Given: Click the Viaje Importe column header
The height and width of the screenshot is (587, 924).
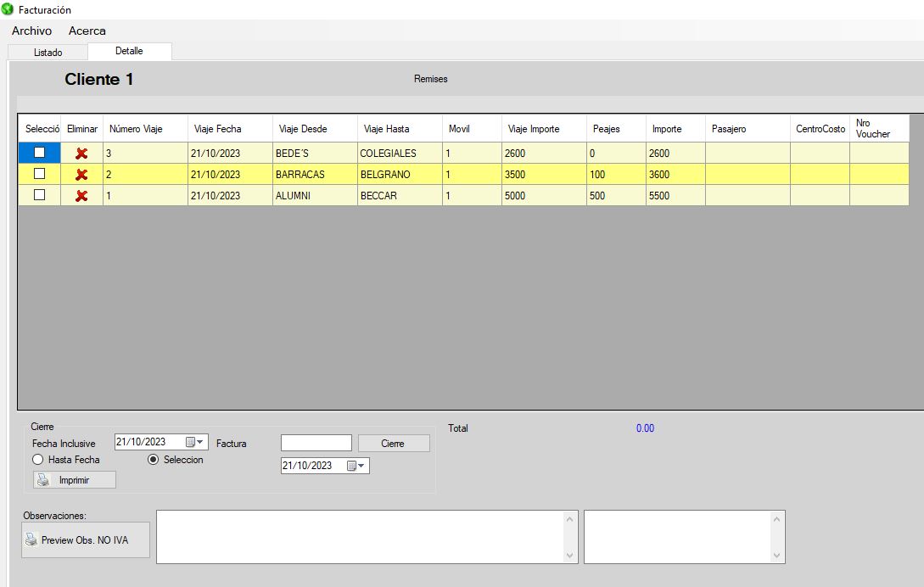Looking at the screenshot, I should (x=545, y=128).
